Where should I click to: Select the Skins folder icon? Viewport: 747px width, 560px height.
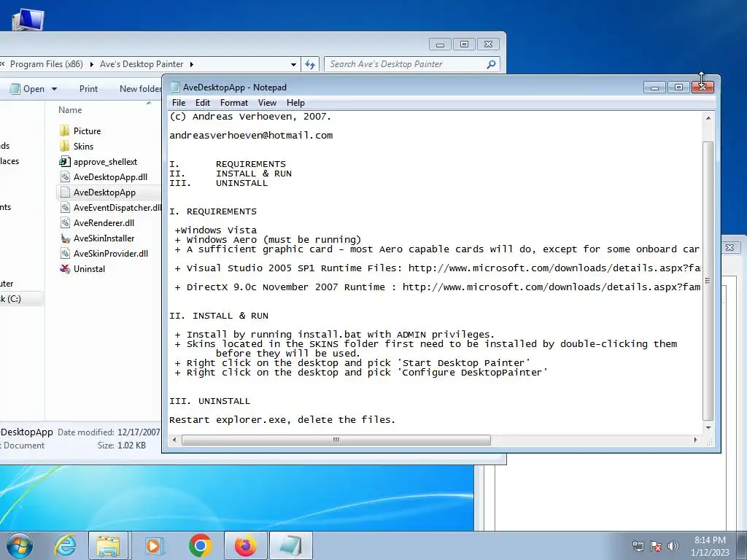[65, 146]
